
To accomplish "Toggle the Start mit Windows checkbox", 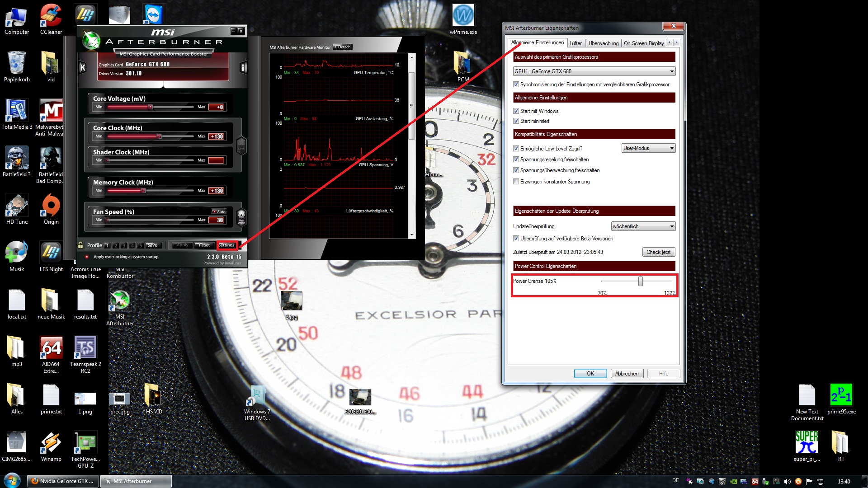I will [516, 111].
